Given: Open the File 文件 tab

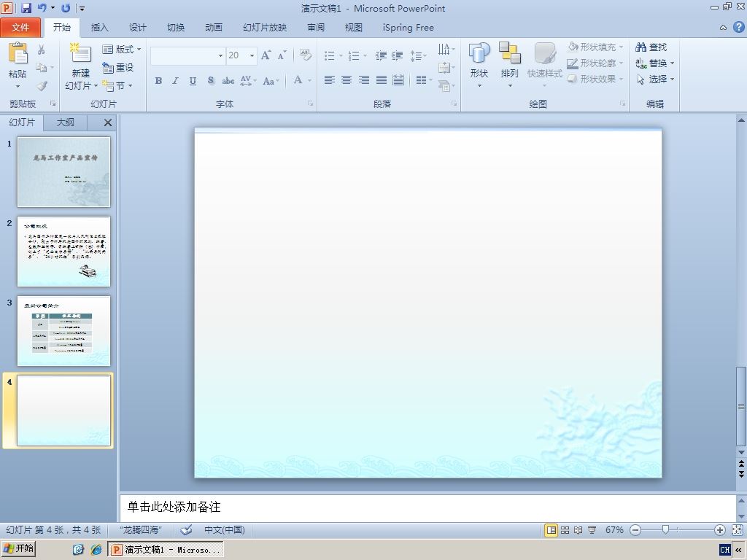Looking at the screenshot, I should coord(20,28).
